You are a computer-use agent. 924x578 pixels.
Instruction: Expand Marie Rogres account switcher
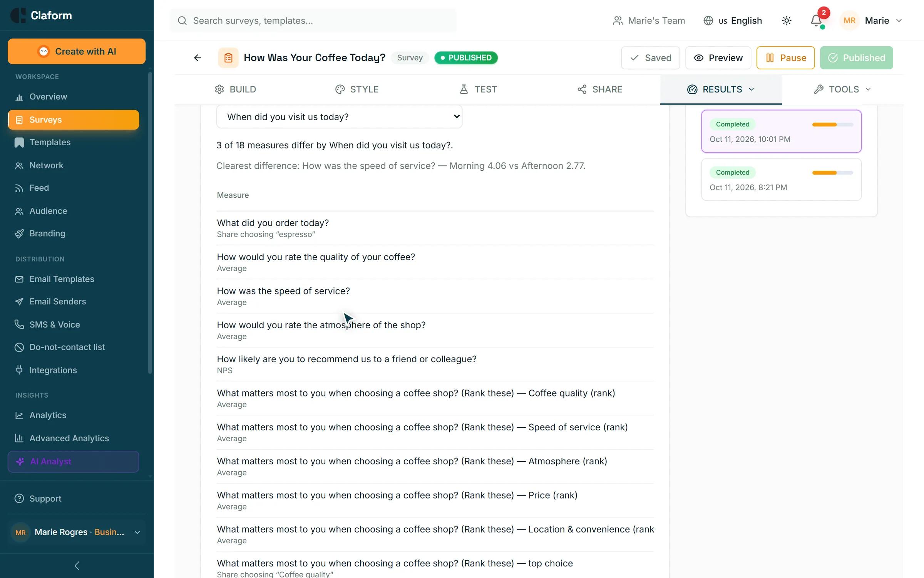pyautogui.click(x=76, y=532)
